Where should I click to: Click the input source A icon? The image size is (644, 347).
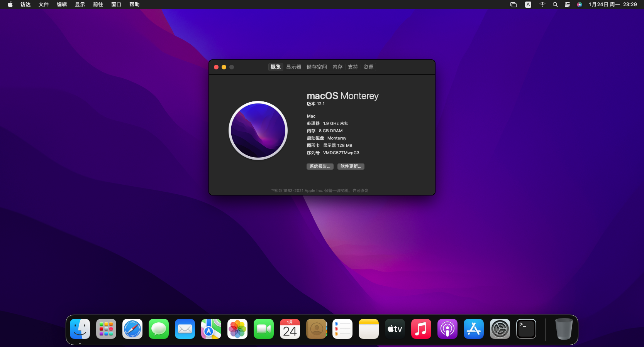(528, 5)
